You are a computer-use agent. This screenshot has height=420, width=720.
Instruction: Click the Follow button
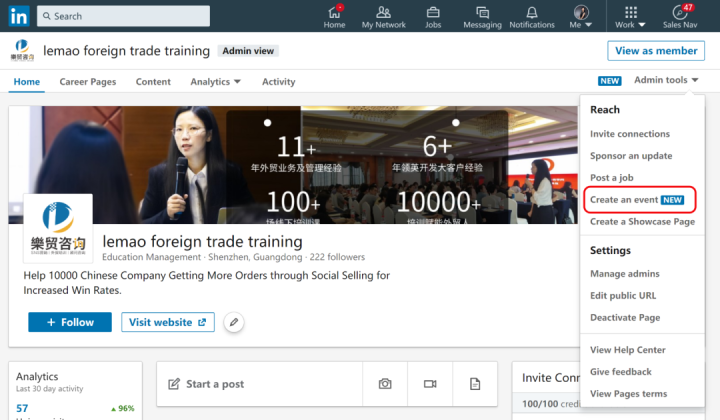point(70,322)
